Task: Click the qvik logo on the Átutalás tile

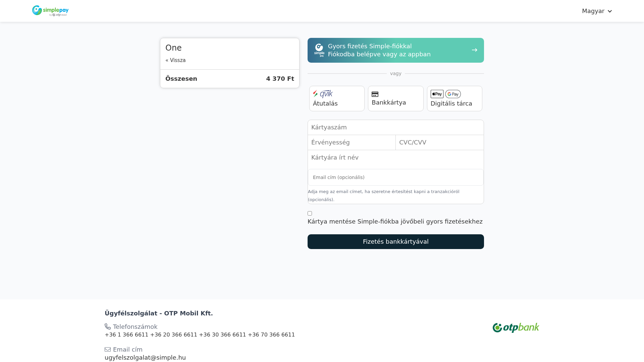Action: pos(323,94)
